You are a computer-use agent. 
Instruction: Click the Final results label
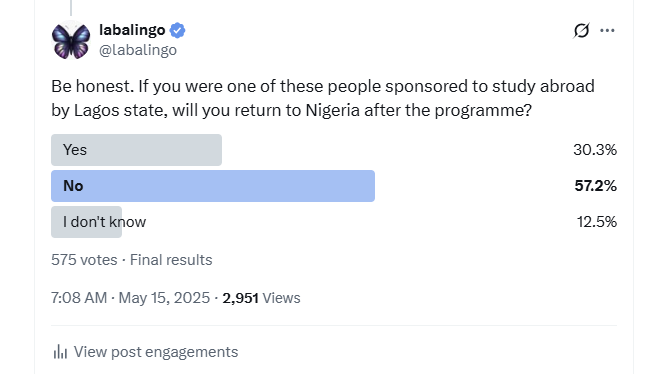[x=171, y=260]
